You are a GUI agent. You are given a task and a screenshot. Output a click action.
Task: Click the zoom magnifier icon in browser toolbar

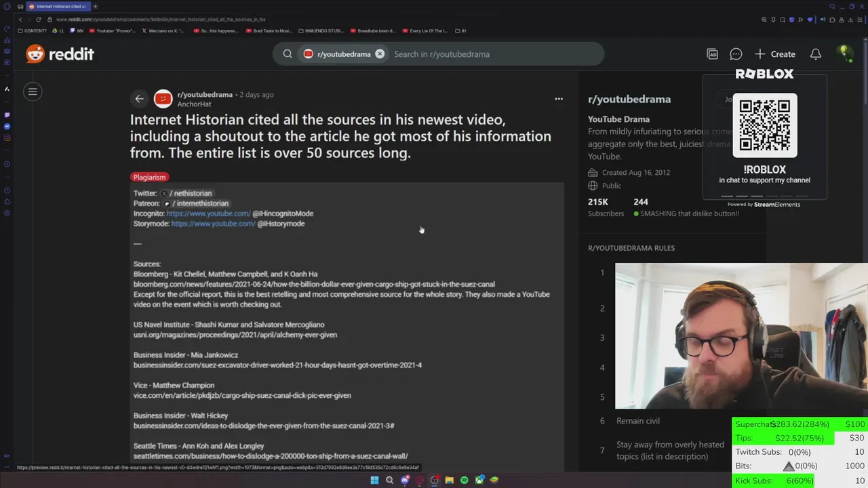(764, 20)
